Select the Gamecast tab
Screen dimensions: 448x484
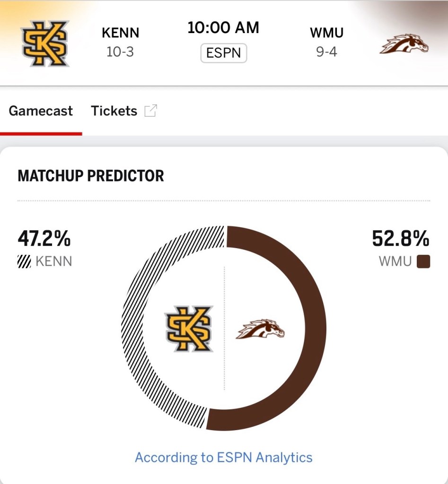pyautogui.click(x=41, y=111)
